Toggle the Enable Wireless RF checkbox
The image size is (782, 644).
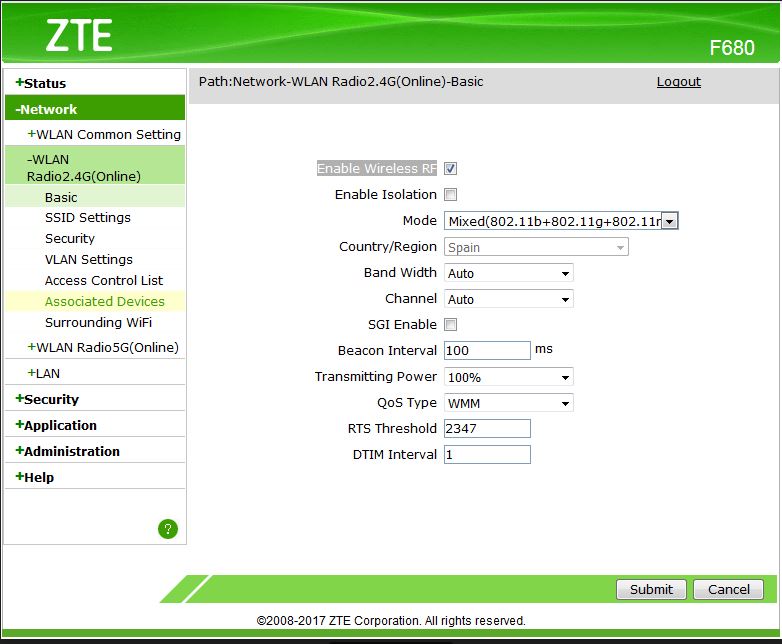click(450, 169)
